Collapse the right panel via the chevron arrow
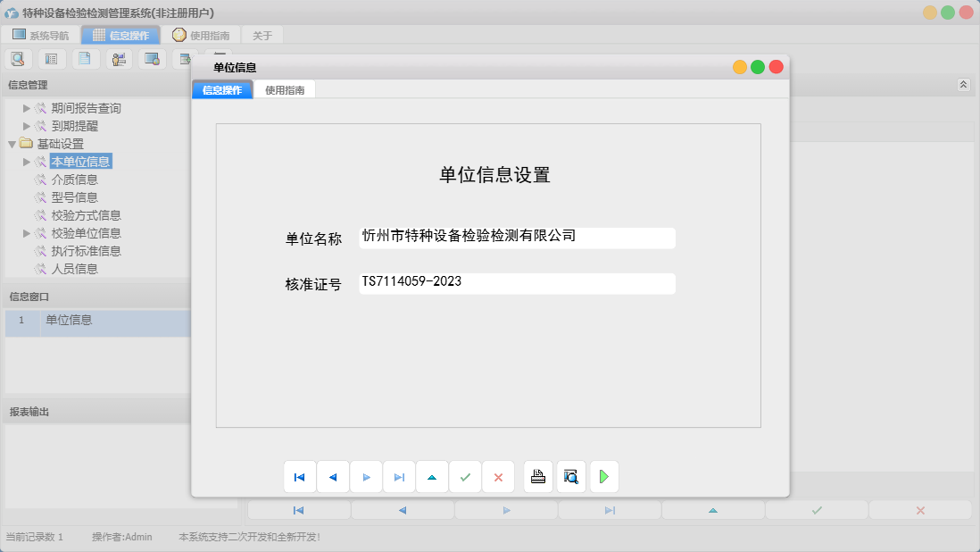This screenshot has width=980, height=552. pyautogui.click(x=963, y=84)
